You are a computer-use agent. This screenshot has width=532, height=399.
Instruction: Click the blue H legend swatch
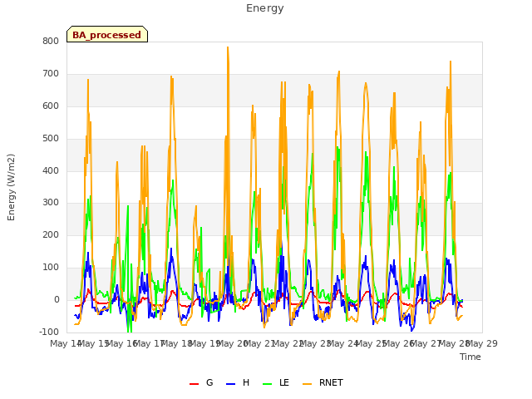[231, 384]
